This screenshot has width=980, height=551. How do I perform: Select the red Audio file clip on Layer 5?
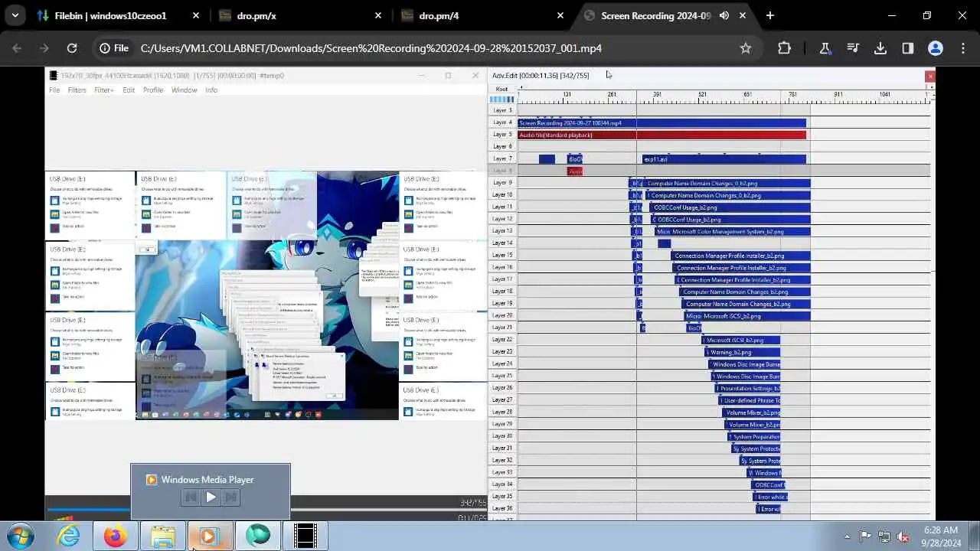[x=662, y=135]
